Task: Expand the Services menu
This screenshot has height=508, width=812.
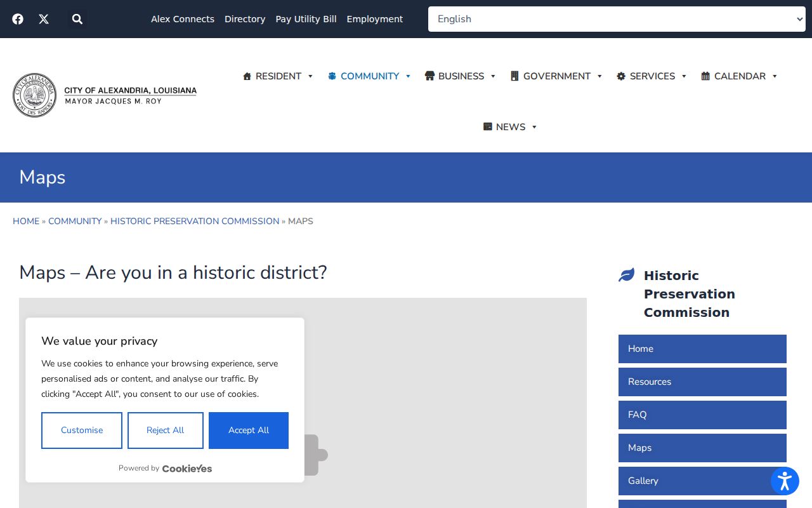Action: point(652,76)
